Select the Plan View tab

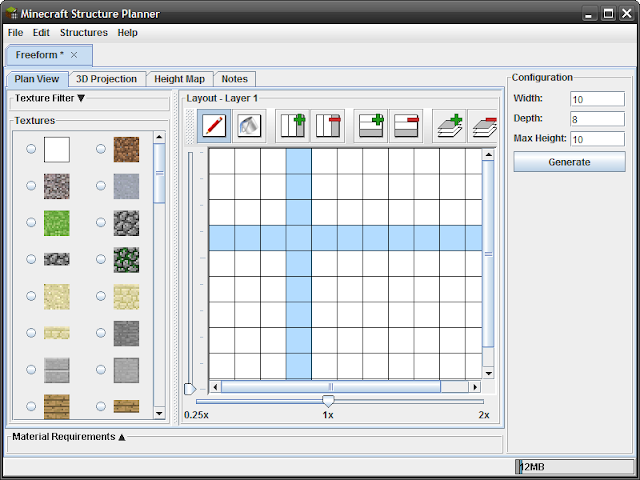37,79
